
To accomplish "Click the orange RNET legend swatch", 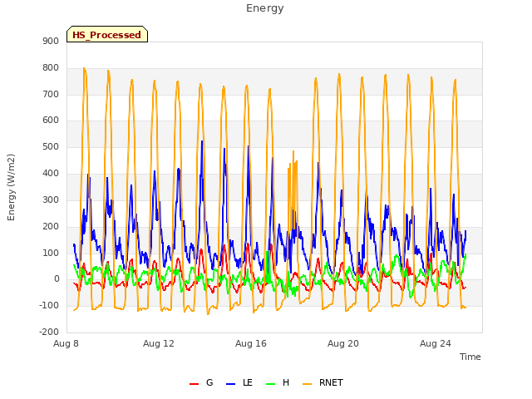I will [x=307, y=384].
